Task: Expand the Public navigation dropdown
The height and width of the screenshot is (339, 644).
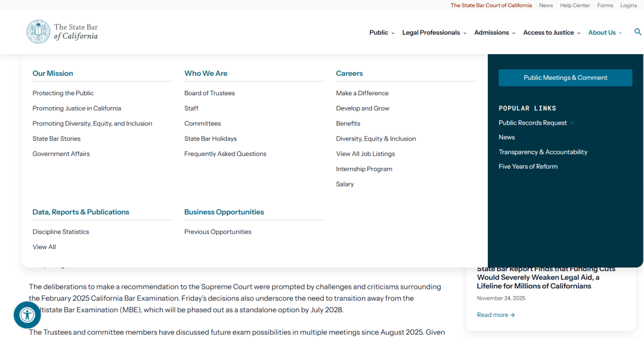Action: coord(382,33)
